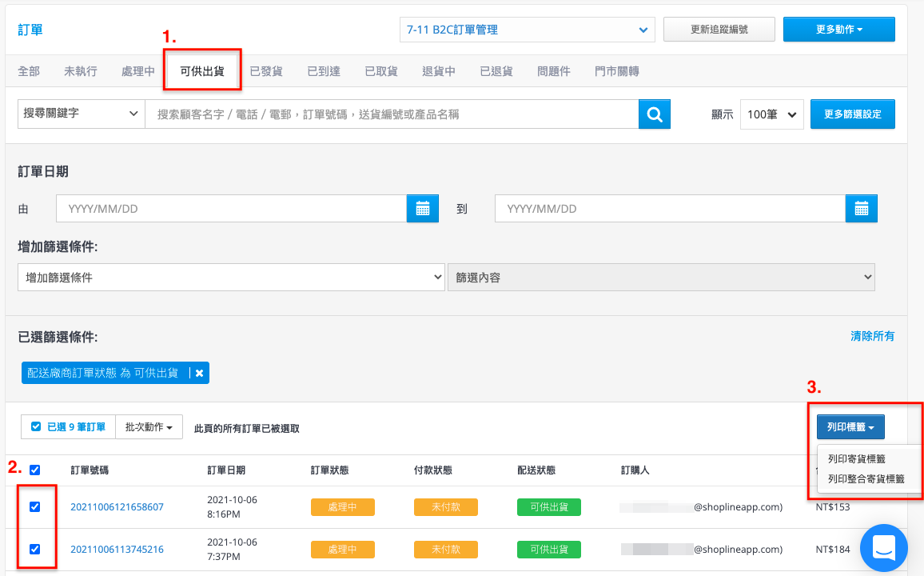Change the 100筆 display count dropdown
The width and height of the screenshot is (924, 576).
pyautogui.click(x=771, y=114)
